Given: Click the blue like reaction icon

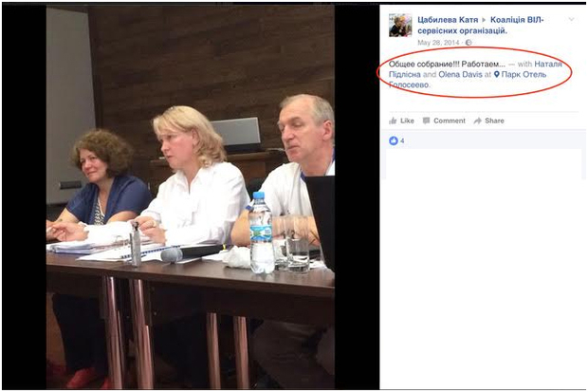Looking at the screenshot, I should pos(393,140).
